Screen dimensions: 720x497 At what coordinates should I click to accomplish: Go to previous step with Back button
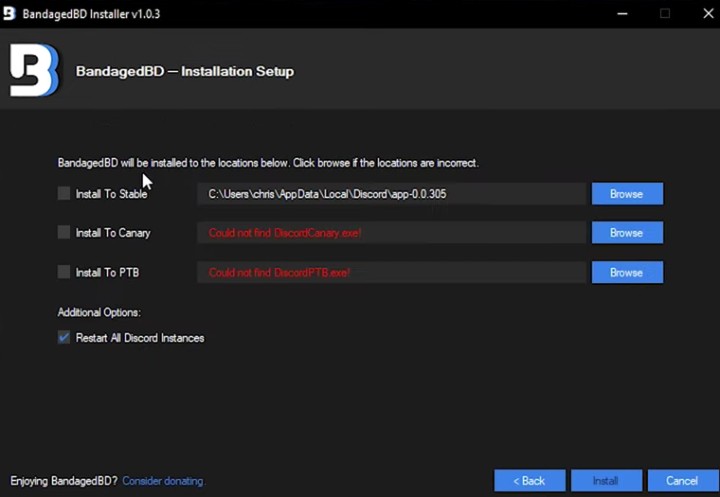pos(530,480)
